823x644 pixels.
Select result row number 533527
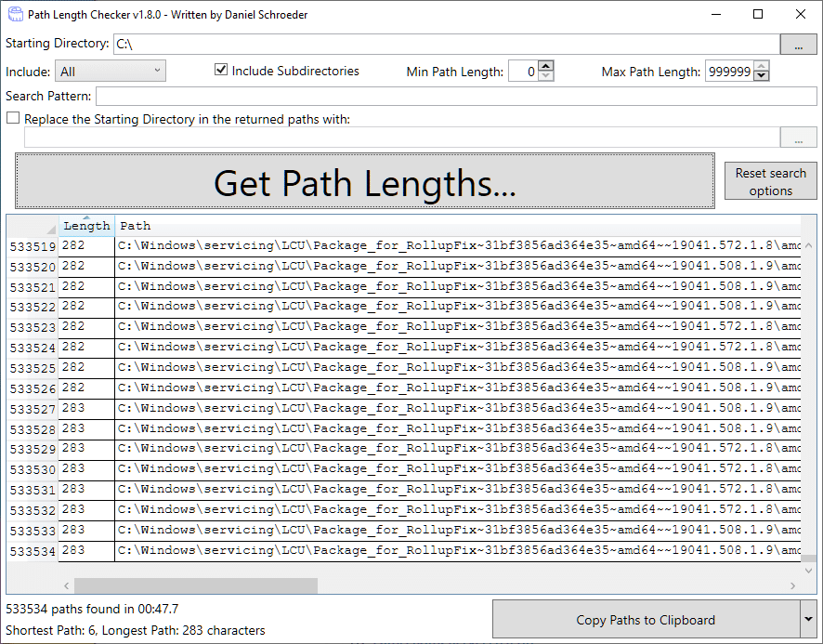pyautogui.click(x=32, y=409)
